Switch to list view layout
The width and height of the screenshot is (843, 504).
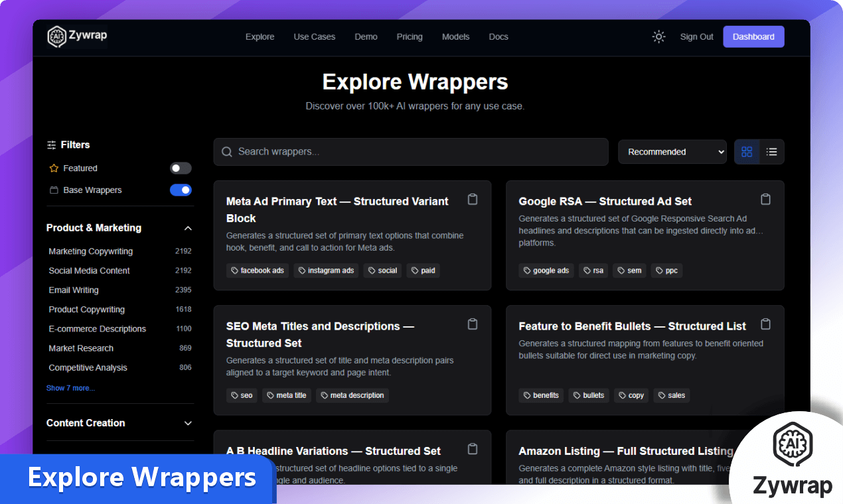pyautogui.click(x=771, y=152)
